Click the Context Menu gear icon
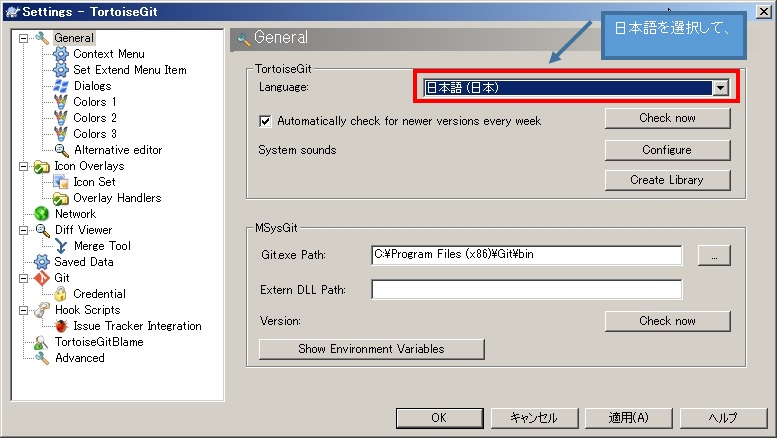This screenshot has height=438, width=777. [x=61, y=54]
